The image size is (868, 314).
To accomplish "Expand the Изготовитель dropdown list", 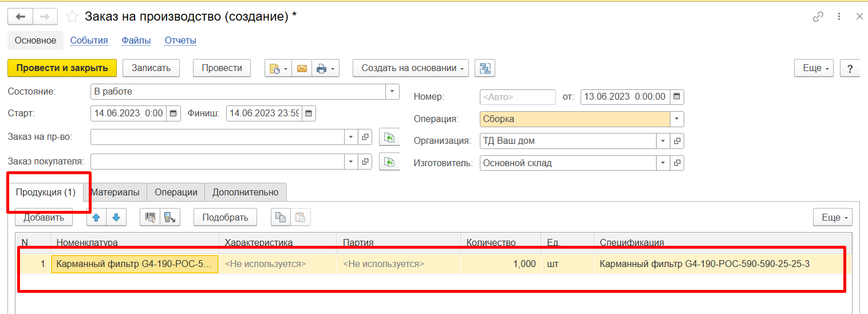I will (x=663, y=163).
